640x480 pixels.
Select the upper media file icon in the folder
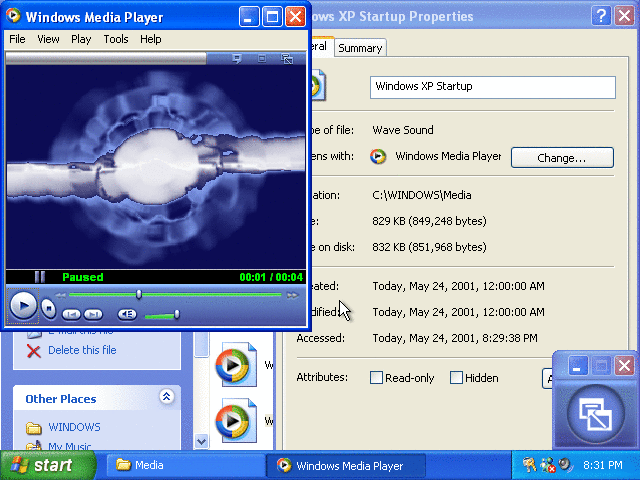(x=236, y=364)
